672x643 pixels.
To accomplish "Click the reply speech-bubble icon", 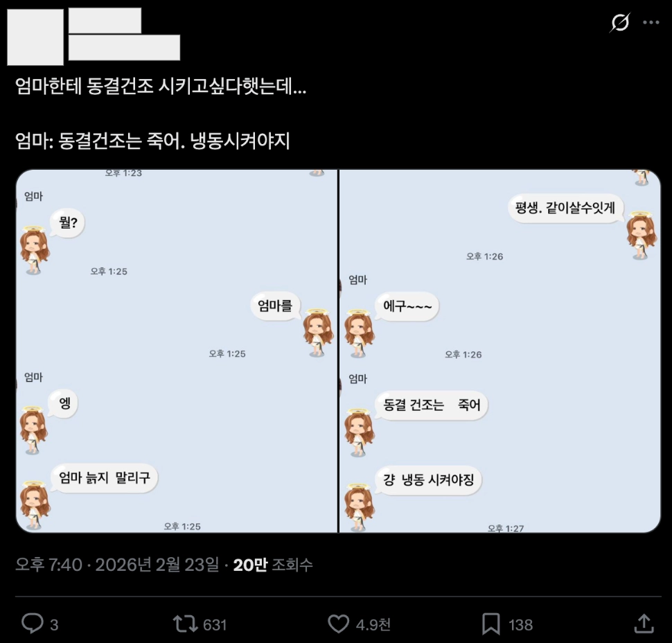I will coord(33,624).
